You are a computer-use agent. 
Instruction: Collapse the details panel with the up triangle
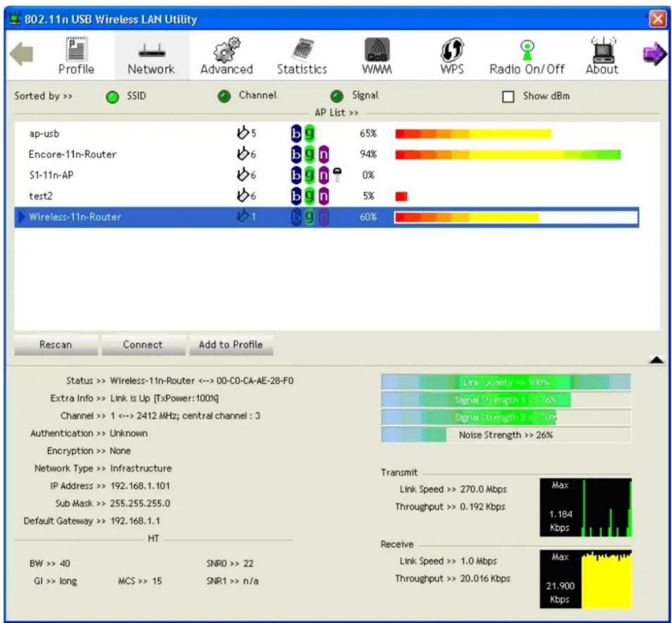[x=656, y=360]
